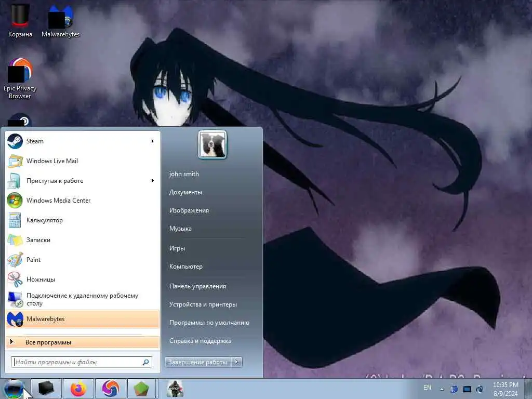Launch Malwarebytes from the Start menu list
Image resolution: width=532 pixels, height=399 pixels.
click(x=83, y=319)
